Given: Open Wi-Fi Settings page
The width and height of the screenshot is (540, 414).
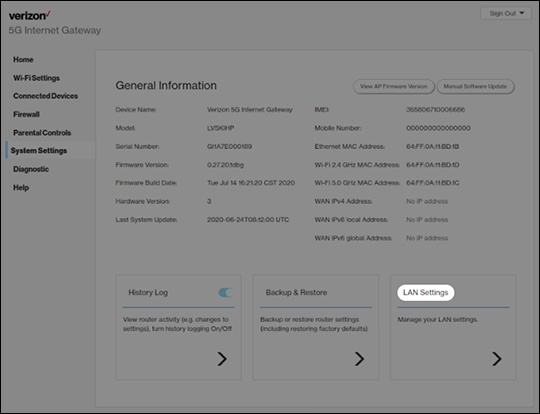Looking at the screenshot, I should [x=36, y=78].
